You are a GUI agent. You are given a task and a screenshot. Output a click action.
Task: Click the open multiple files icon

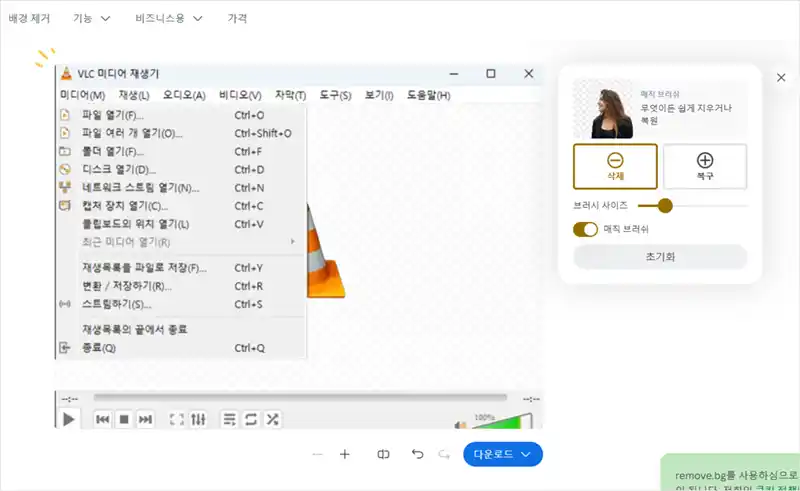point(65,133)
